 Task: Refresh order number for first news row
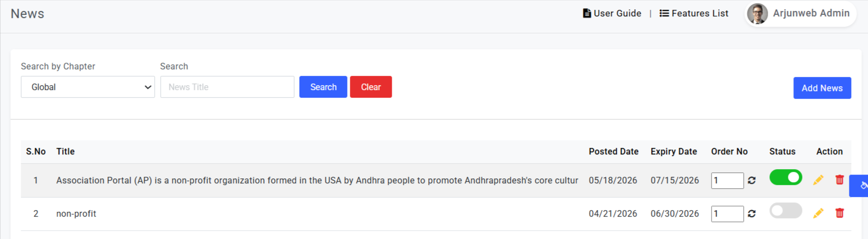752,181
